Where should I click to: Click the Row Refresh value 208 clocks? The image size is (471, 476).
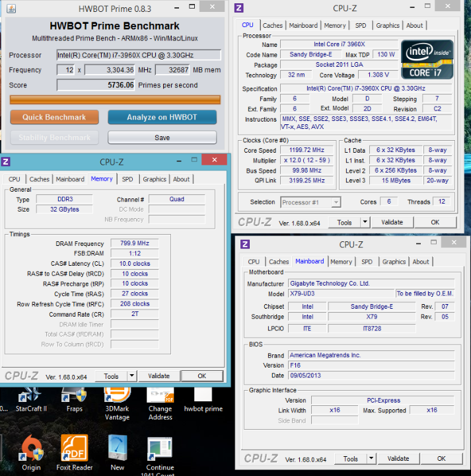[135, 303]
